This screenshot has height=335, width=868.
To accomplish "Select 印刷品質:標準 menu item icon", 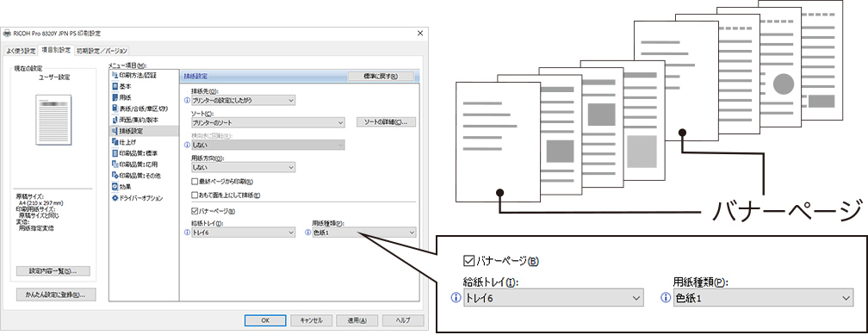I will coord(115,153).
